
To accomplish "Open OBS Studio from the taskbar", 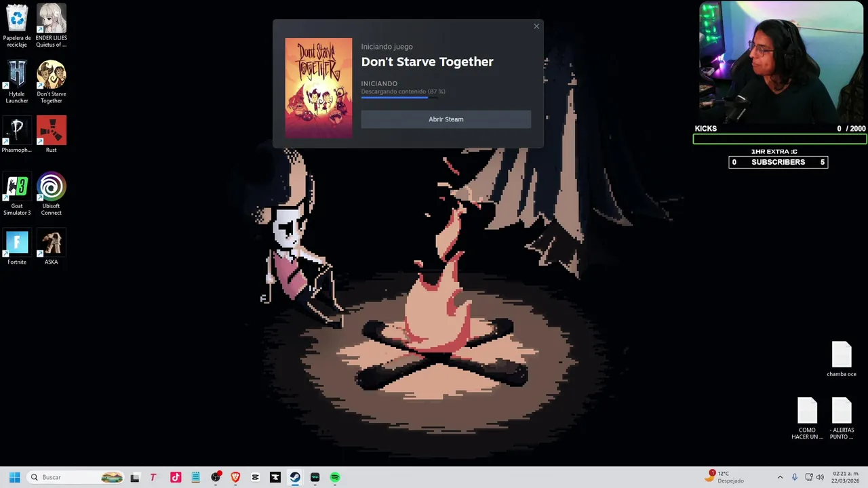I will pyautogui.click(x=216, y=477).
